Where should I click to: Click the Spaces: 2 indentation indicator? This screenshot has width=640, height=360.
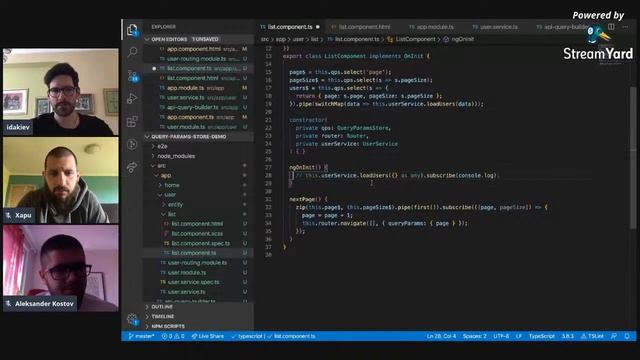tap(474, 336)
